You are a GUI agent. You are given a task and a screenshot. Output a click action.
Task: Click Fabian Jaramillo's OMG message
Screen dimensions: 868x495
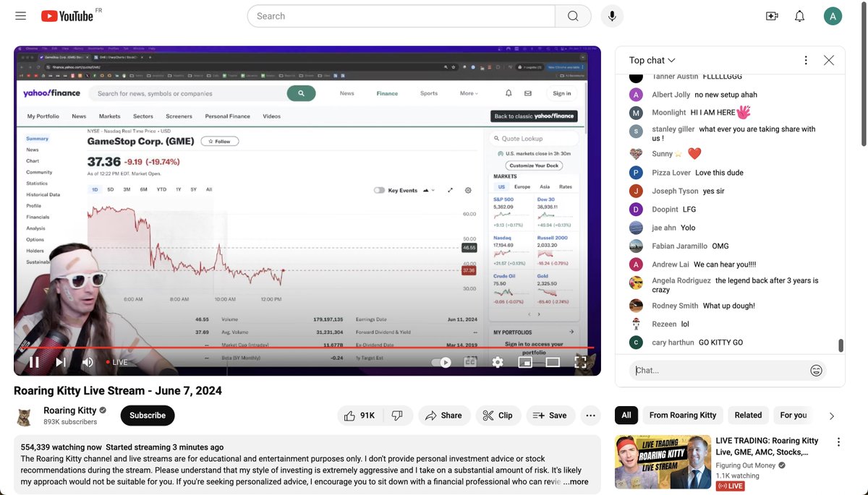pos(720,246)
